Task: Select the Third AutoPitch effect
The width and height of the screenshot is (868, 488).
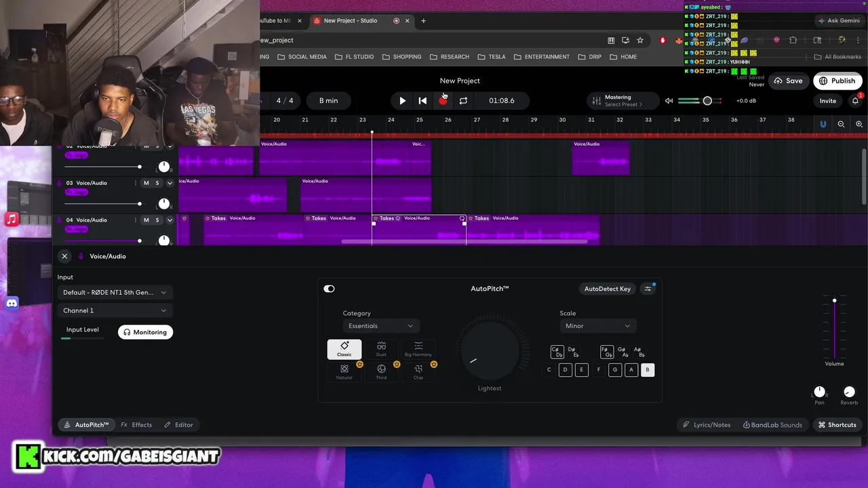Action: click(381, 372)
